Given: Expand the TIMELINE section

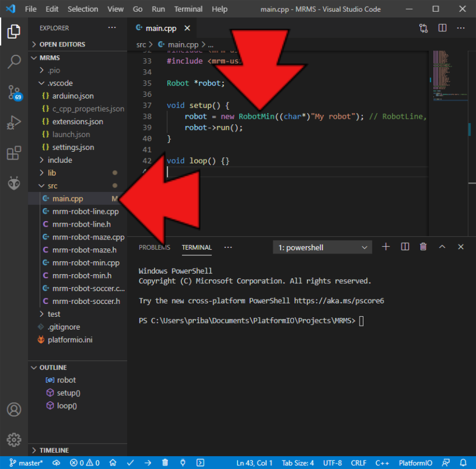Looking at the screenshot, I should coord(54,450).
